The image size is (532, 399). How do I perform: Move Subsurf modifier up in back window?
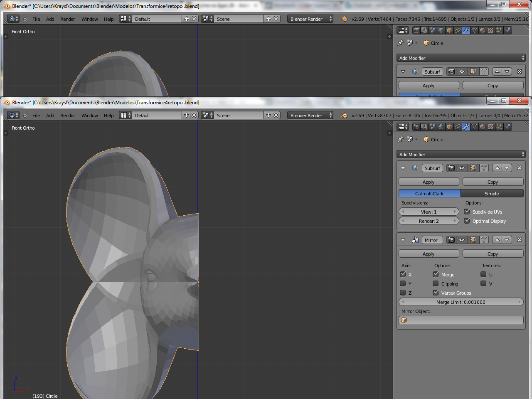tap(497, 71)
